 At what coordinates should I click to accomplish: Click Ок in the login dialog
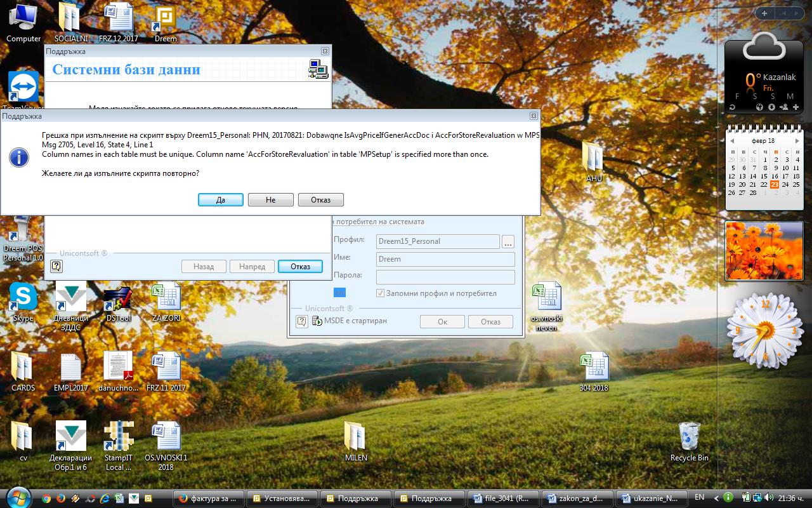click(x=442, y=322)
